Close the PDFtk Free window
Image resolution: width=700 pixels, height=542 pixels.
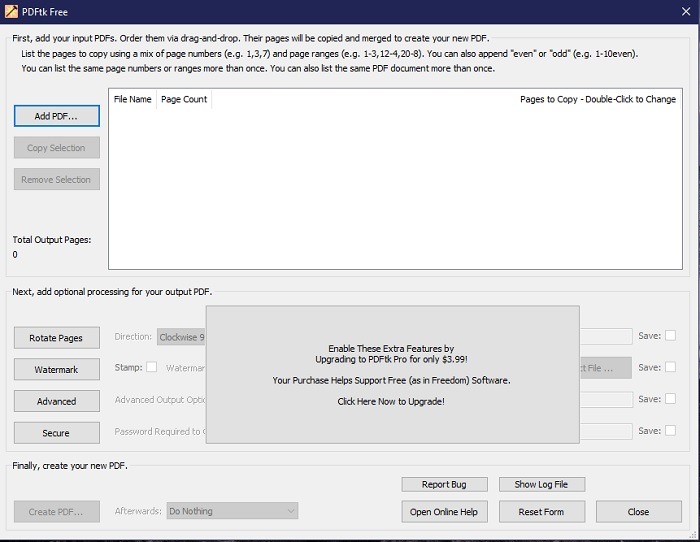pyautogui.click(x=686, y=12)
